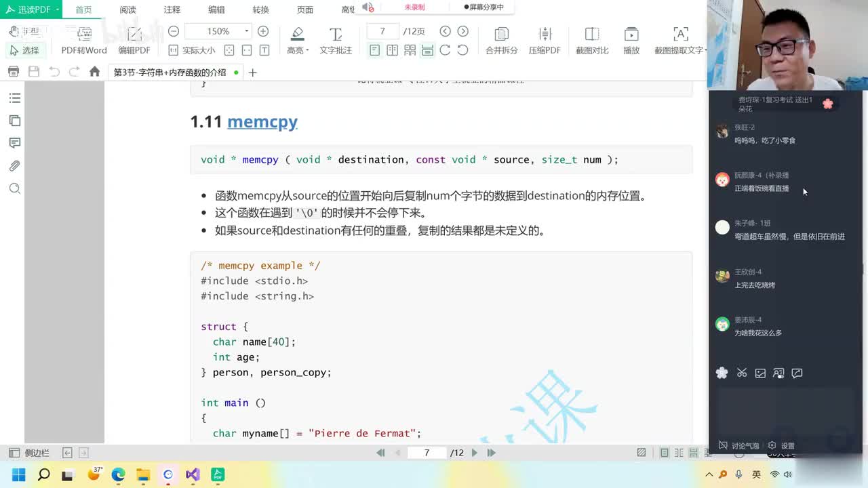This screenshot has height=488, width=868.
Task: Go to next page using toolbar arrow
Action: (462, 31)
